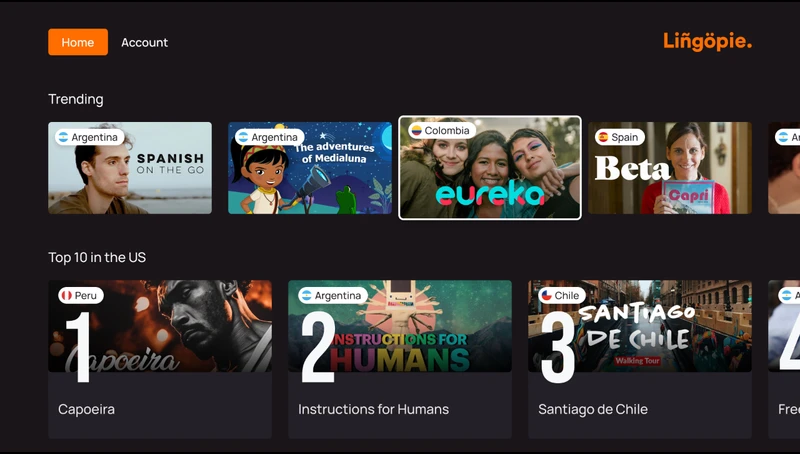Click the Colombia flag badge on Eureka
The image size is (800, 454).
pos(442,131)
